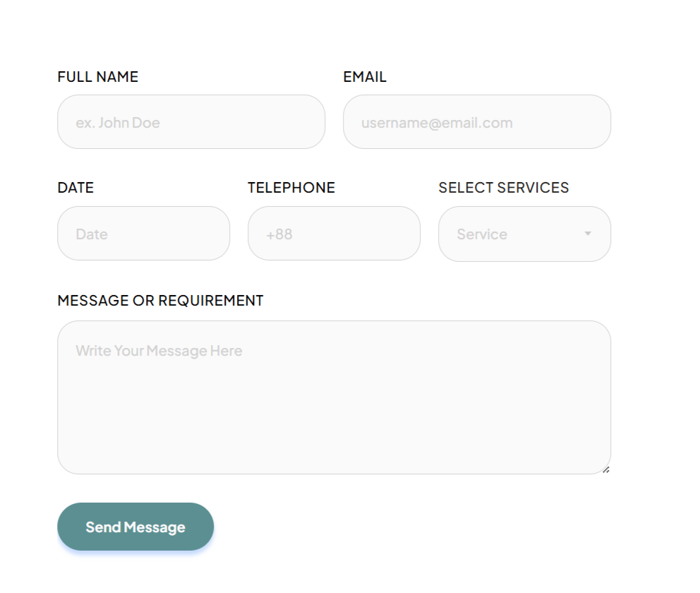Select the Date input field
Viewport: 700px width, 593px height.
[x=144, y=233]
